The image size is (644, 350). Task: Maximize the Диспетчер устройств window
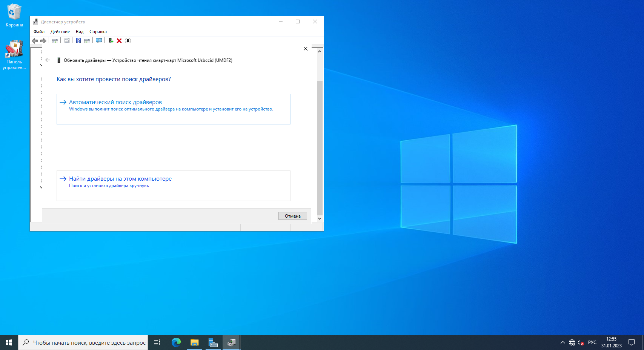click(x=298, y=21)
